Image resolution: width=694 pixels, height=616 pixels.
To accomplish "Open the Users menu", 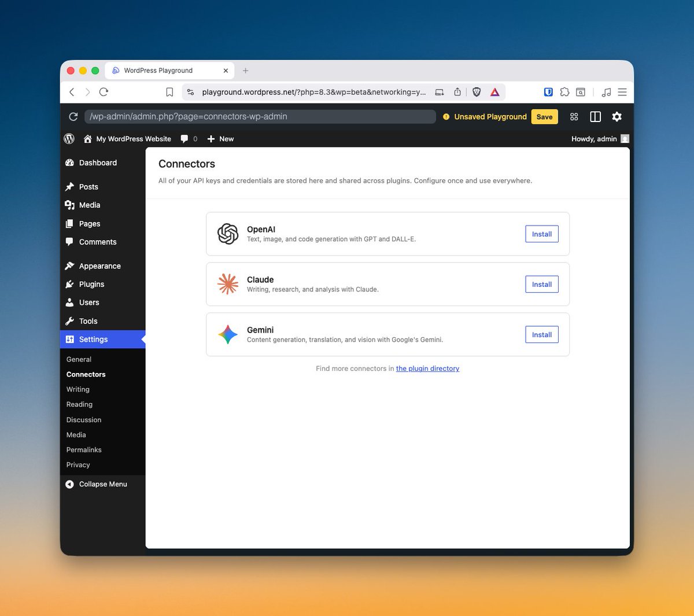I will [103, 303].
